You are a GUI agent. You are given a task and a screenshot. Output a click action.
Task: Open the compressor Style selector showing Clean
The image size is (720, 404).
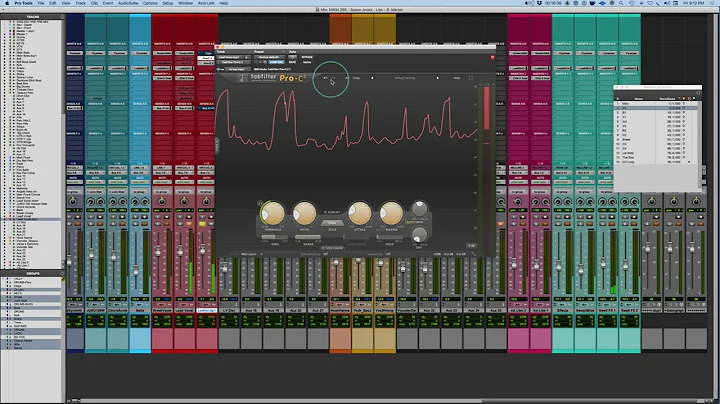332,223
